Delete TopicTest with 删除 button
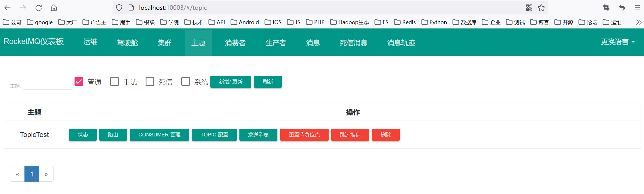Screen dimensions: 644x194 386,135
